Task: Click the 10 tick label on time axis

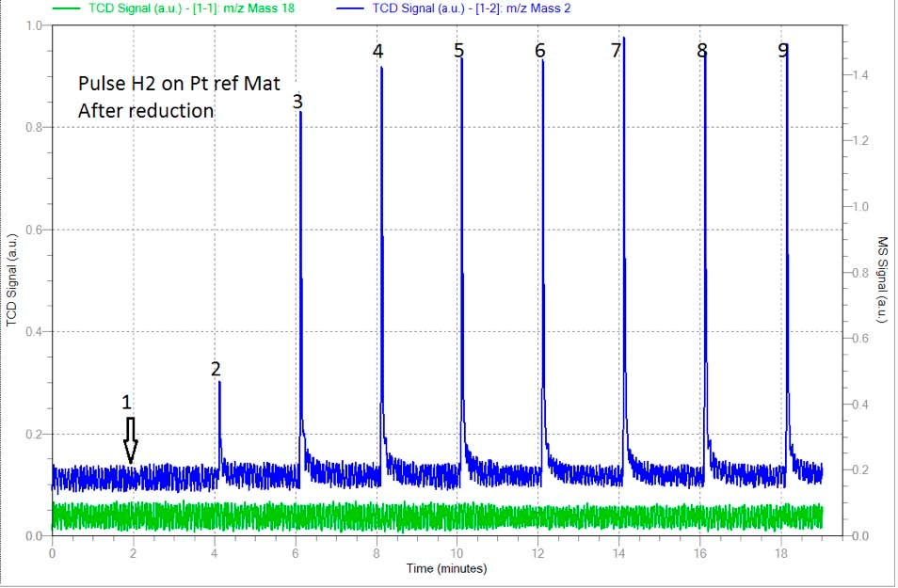Action: click(457, 552)
